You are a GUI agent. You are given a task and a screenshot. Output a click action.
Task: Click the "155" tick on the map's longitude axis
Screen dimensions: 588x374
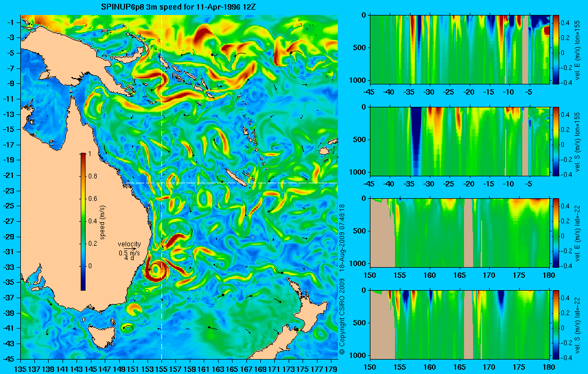point(161,369)
